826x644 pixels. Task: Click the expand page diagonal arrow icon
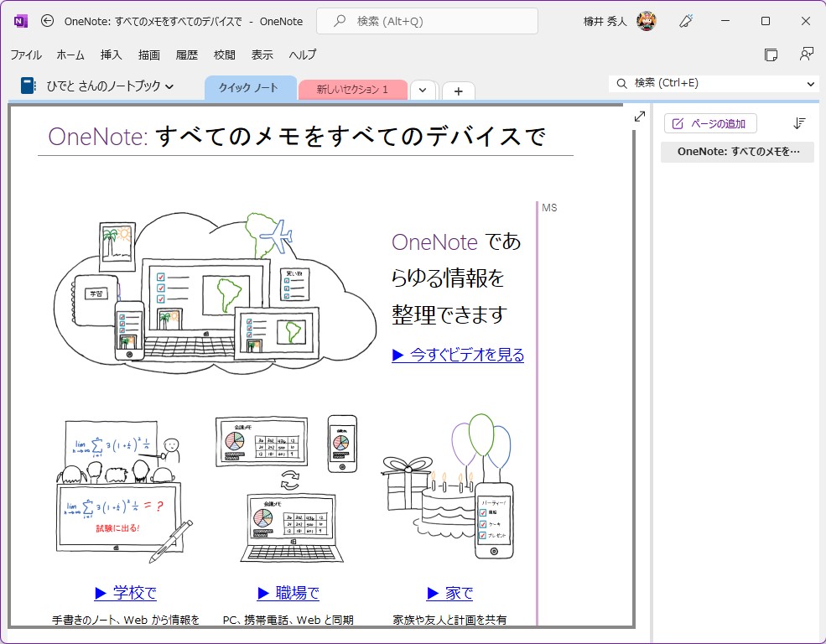(x=639, y=117)
